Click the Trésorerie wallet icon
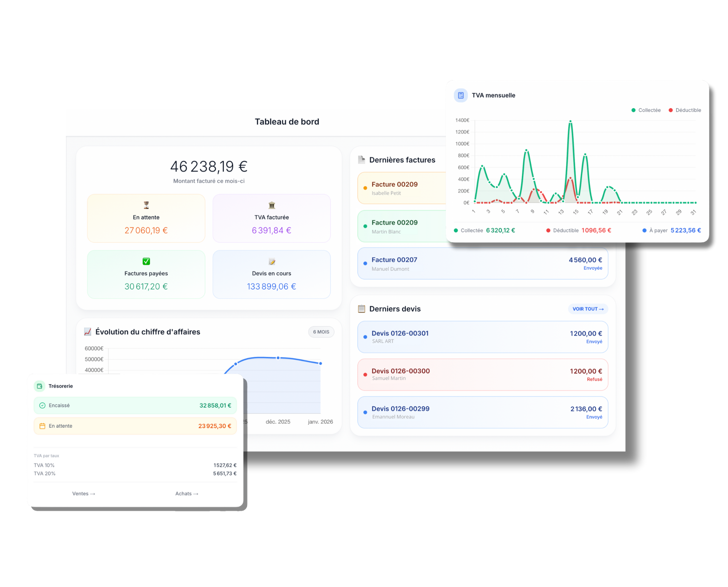The height and width of the screenshot is (587, 728). (40, 386)
